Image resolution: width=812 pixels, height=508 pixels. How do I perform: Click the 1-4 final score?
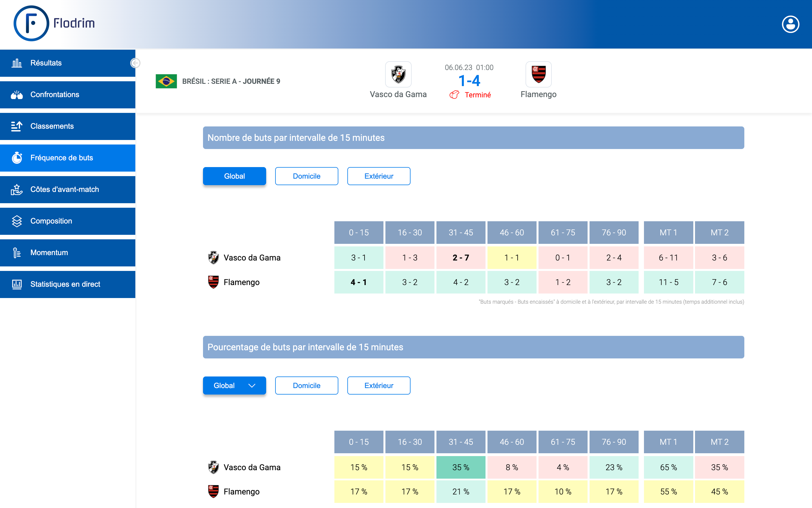(469, 81)
